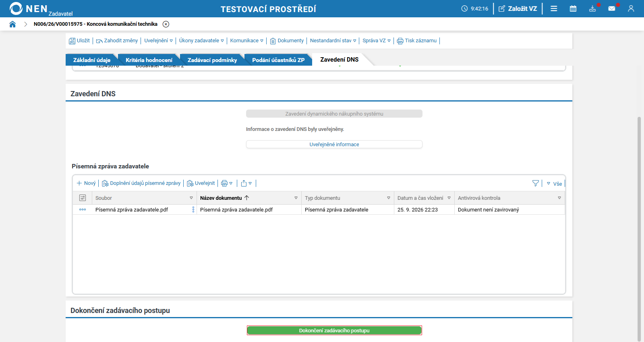The height and width of the screenshot is (342, 644).
Task: Open the Soubor column filter arrow
Action: (x=191, y=198)
